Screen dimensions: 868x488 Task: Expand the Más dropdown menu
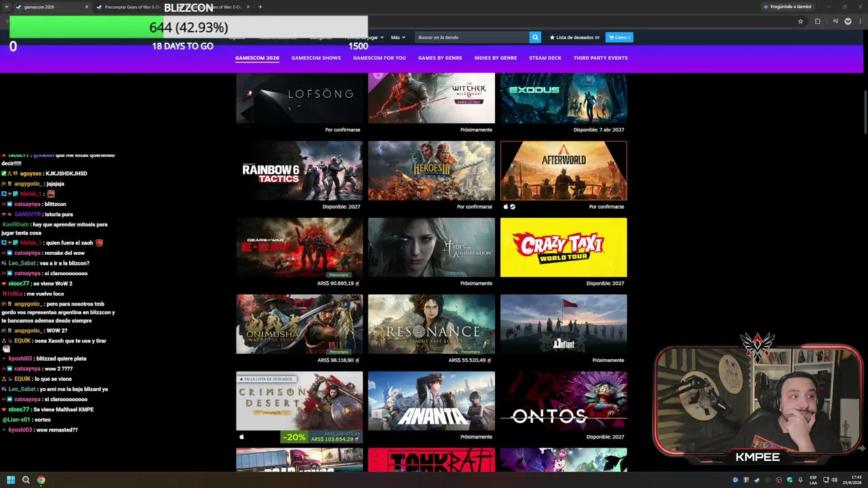[398, 37]
